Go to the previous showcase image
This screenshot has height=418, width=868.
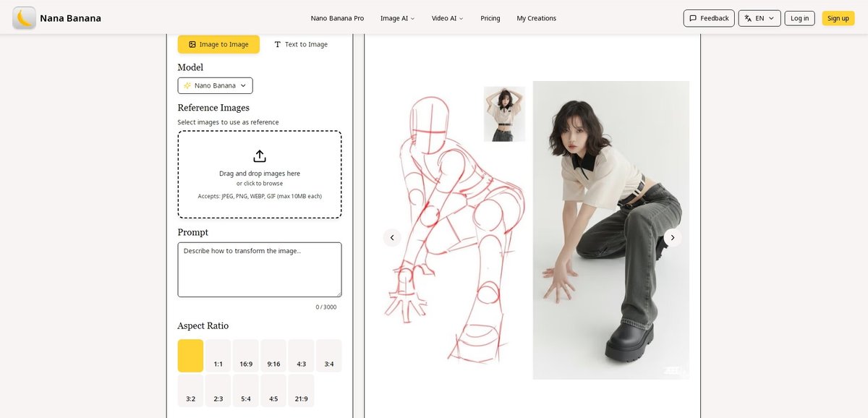coord(392,237)
